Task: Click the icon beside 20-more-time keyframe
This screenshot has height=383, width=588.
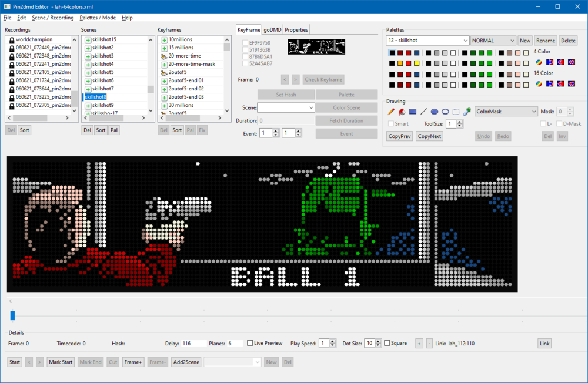Action: 164,56
